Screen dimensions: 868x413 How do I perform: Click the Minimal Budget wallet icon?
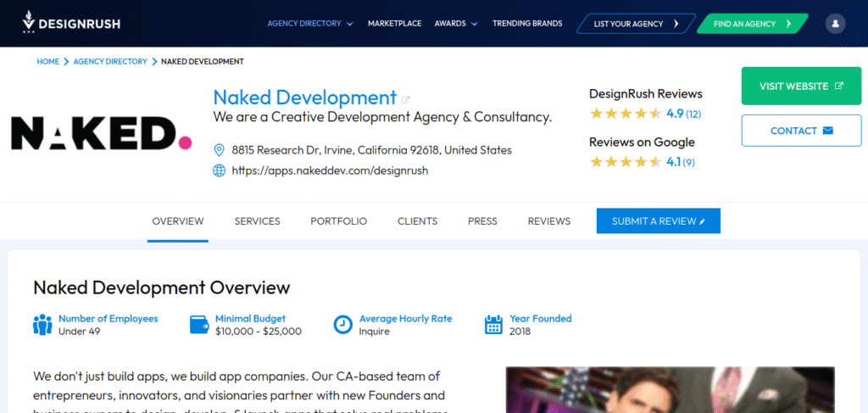tap(199, 325)
